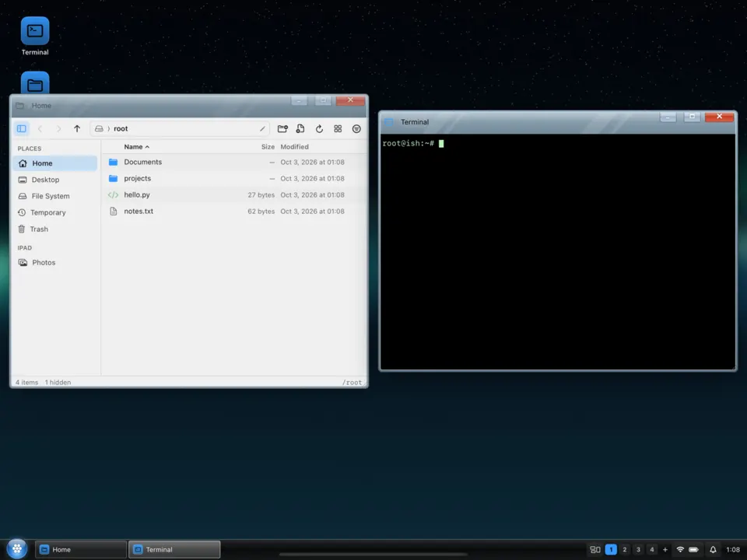This screenshot has width=747, height=560.
Task: Select the notes.txt file
Action: point(234,211)
